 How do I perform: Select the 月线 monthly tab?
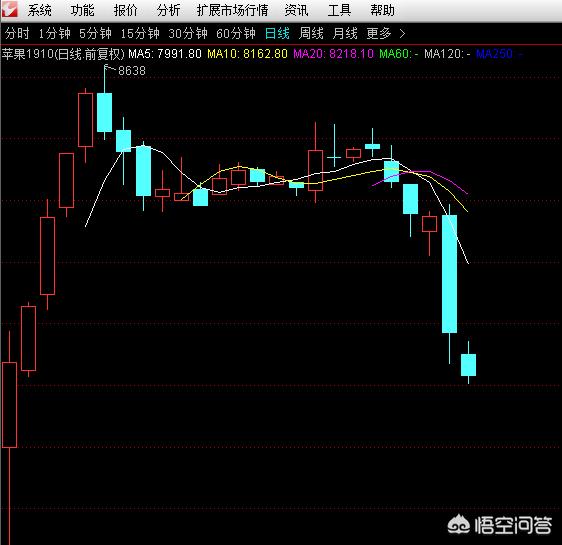345,34
